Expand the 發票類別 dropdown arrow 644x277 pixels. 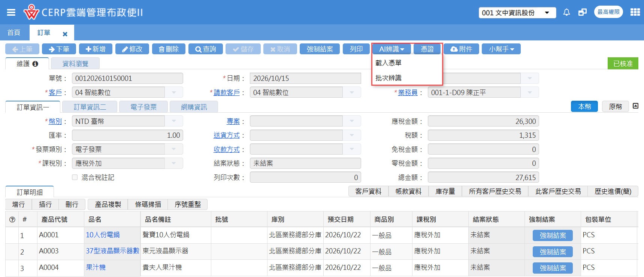[174, 149]
